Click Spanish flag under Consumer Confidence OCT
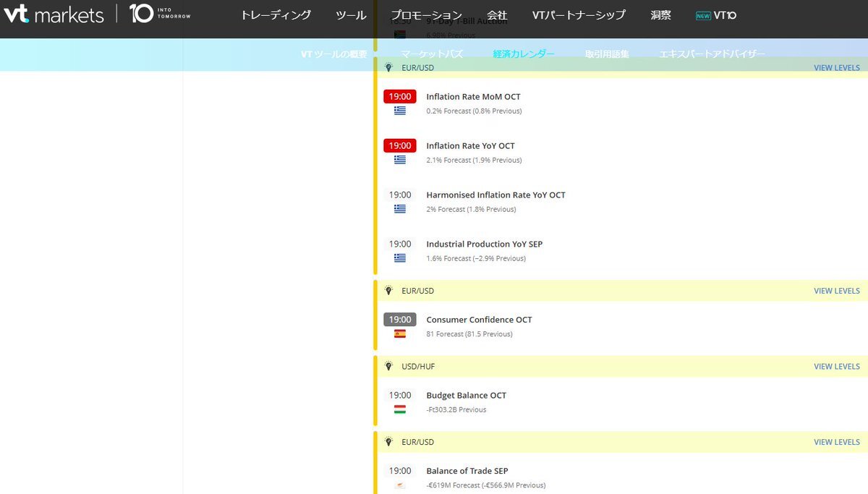The height and width of the screenshot is (494, 868). point(400,334)
